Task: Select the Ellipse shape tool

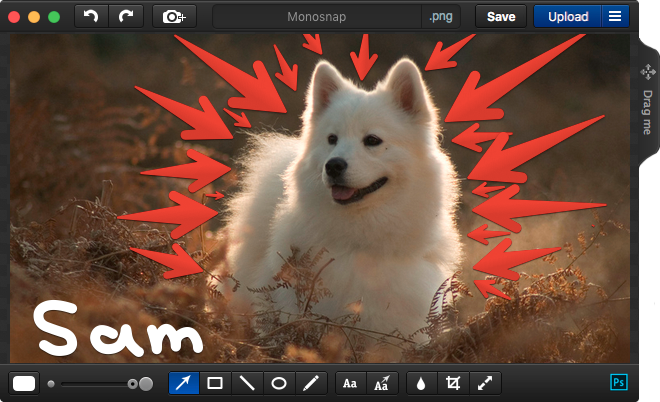Action: pyautogui.click(x=279, y=383)
